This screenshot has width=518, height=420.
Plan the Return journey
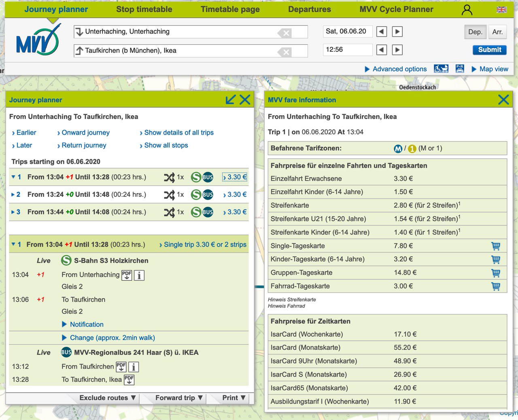click(82, 145)
